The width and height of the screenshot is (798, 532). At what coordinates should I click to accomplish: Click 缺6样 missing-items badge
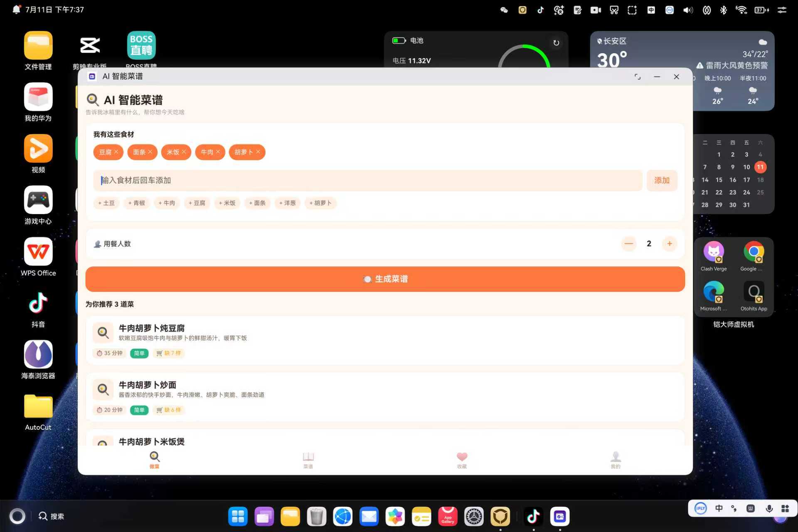[169, 410]
